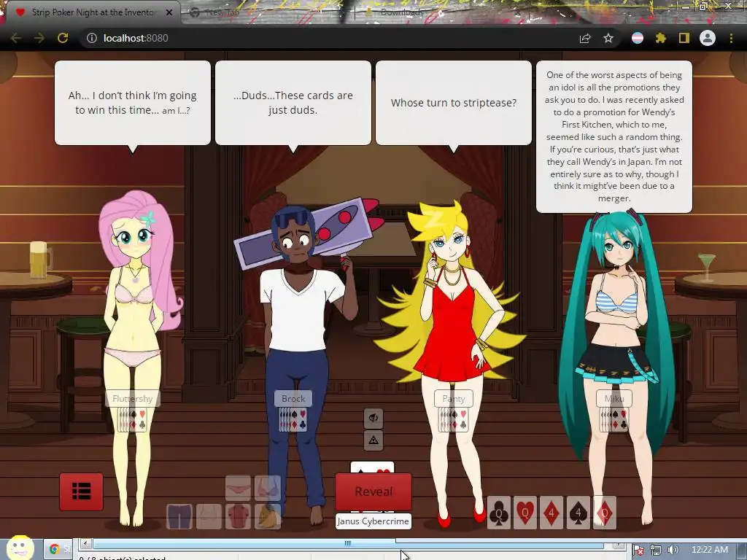Reload the localhost page
This screenshot has width=747, height=560.
pos(63,38)
